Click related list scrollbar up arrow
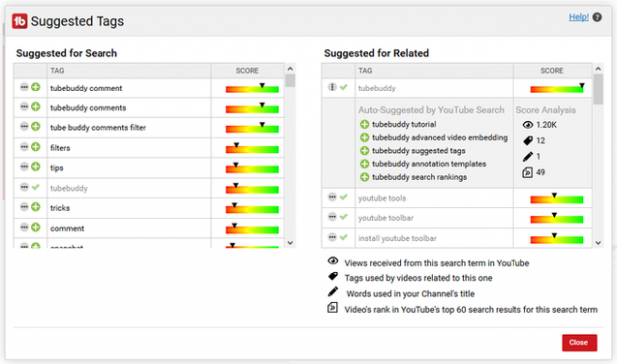 point(598,69)
